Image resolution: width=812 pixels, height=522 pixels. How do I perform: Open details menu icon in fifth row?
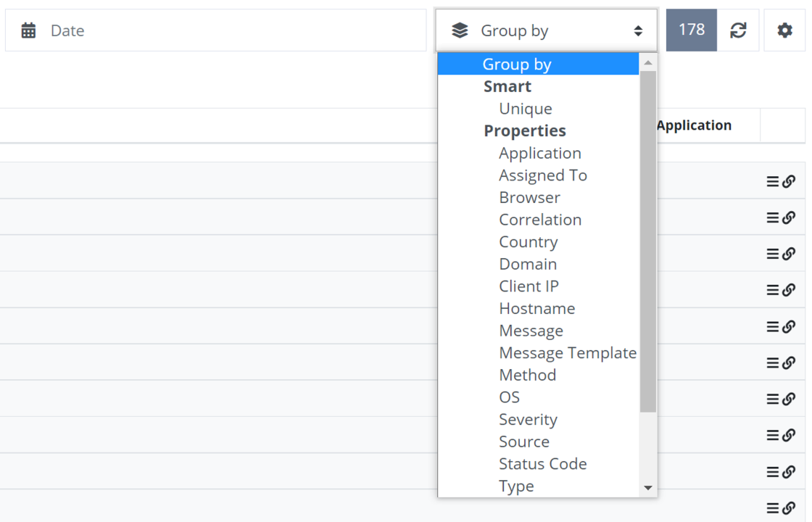pyautogui.click(x=772, y=327)
